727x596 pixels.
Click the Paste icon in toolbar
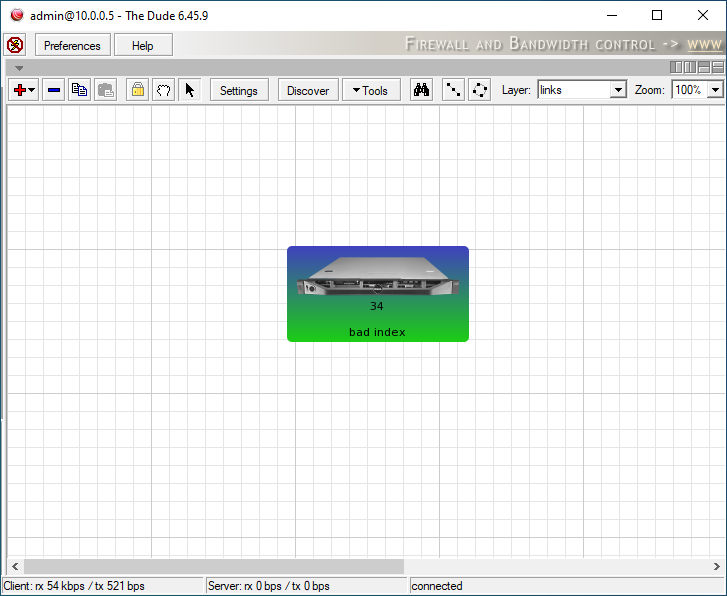click(x=106, y=90)
